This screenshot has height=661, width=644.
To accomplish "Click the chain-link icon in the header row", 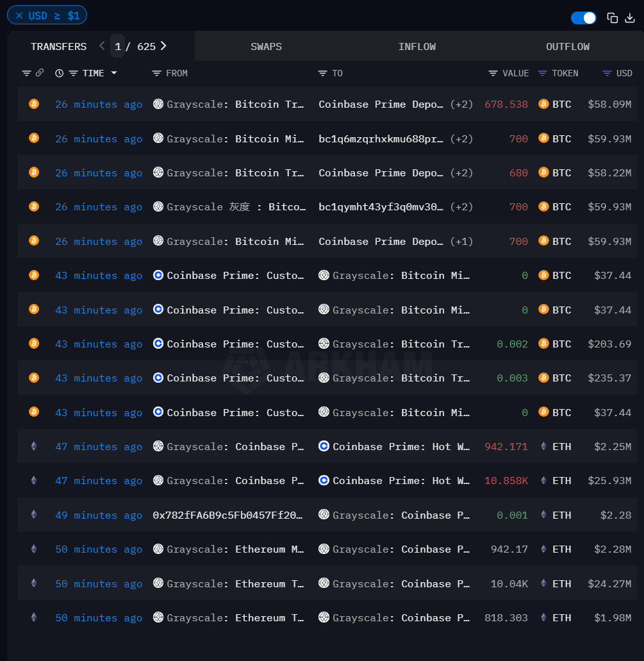I will (x=40, y=72).
